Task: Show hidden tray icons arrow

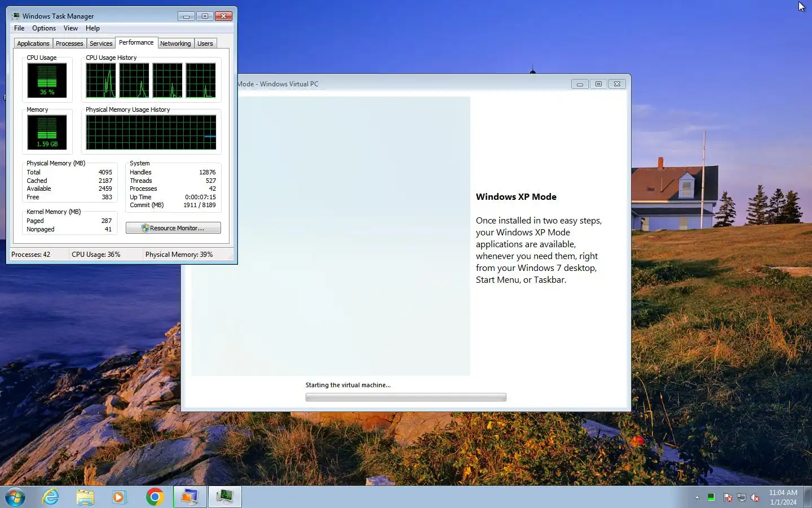Action: coord(697,497)
